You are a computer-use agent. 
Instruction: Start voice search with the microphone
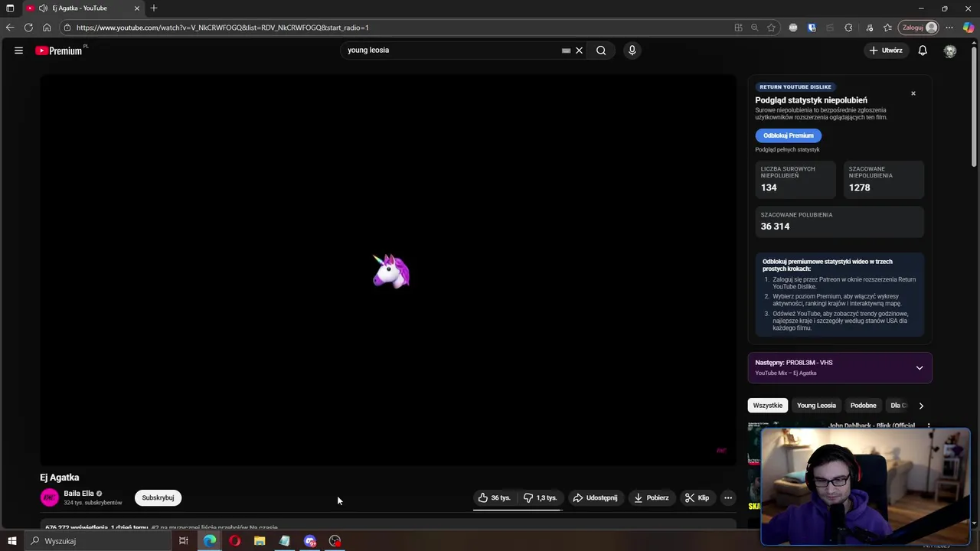tap(632, 51)
